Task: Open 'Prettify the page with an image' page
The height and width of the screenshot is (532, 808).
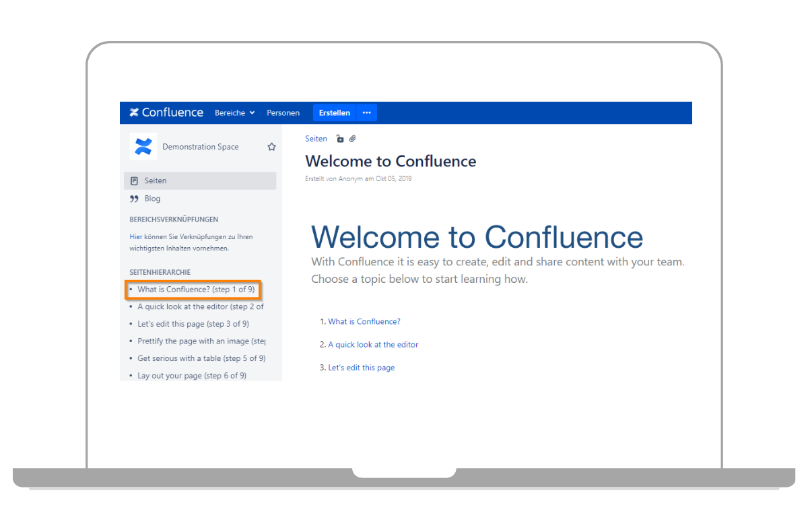Action: pyautogui.click(x=201, y=341)
